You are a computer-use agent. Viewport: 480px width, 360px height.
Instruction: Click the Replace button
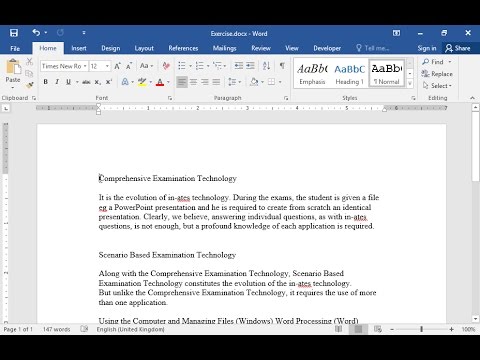coord(437,74)
